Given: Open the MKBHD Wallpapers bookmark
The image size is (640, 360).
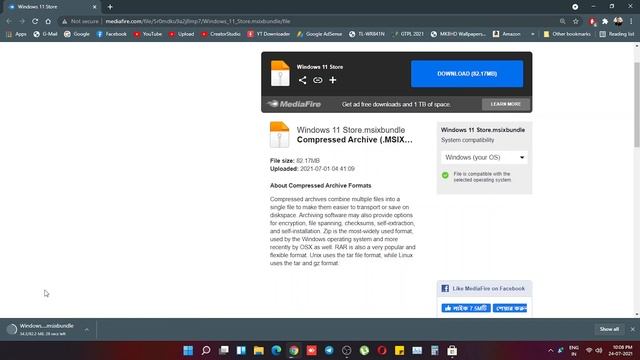Looking at the screenshot, I should 458,34.
